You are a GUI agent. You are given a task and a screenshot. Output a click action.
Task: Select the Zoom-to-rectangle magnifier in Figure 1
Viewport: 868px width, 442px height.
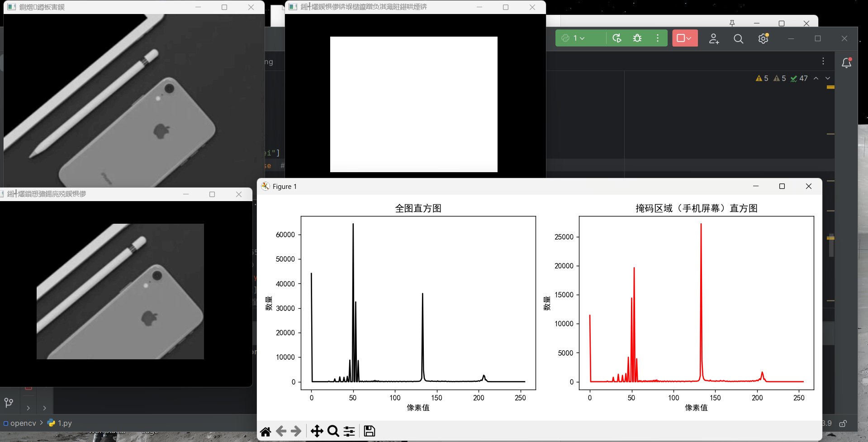pos(333,431)
